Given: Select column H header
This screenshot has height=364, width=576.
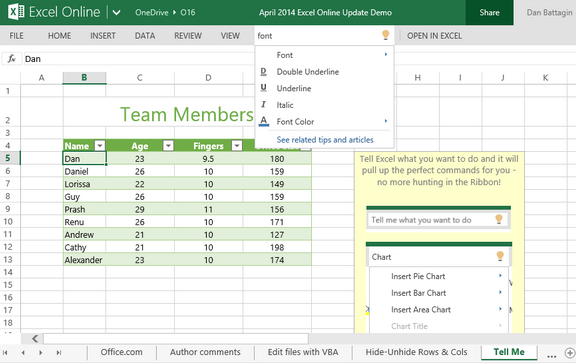Looking at the screenshot, I should pos(418,78).
